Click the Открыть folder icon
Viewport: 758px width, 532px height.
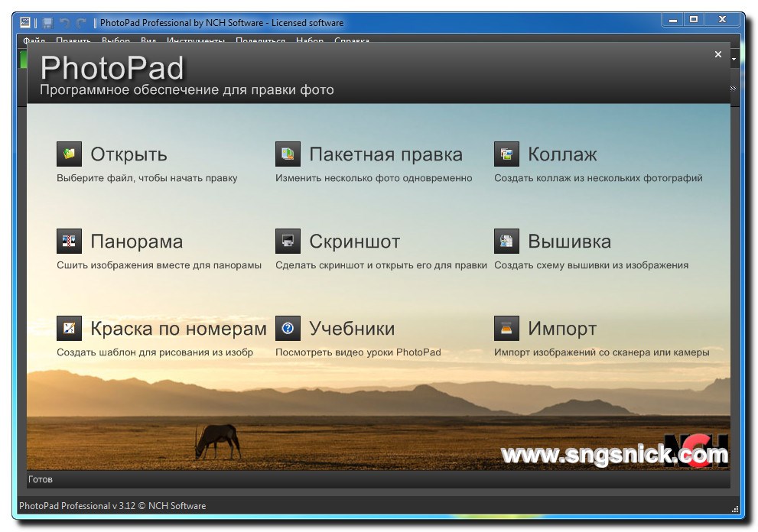[69, 154]
